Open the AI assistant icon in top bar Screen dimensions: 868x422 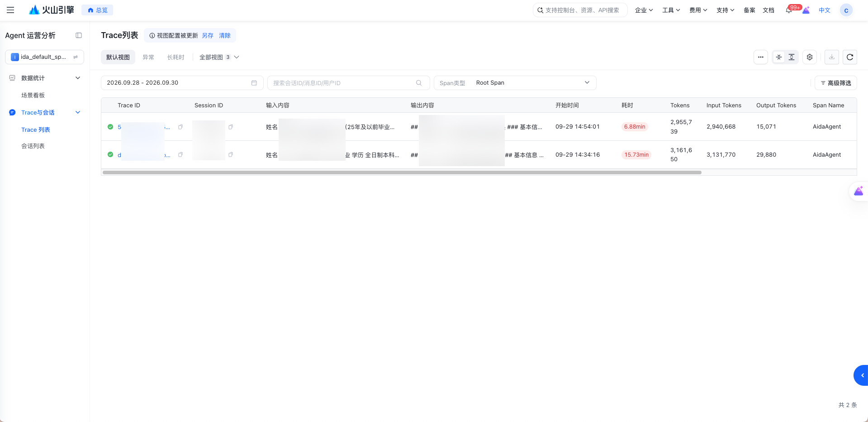point(806,10)
